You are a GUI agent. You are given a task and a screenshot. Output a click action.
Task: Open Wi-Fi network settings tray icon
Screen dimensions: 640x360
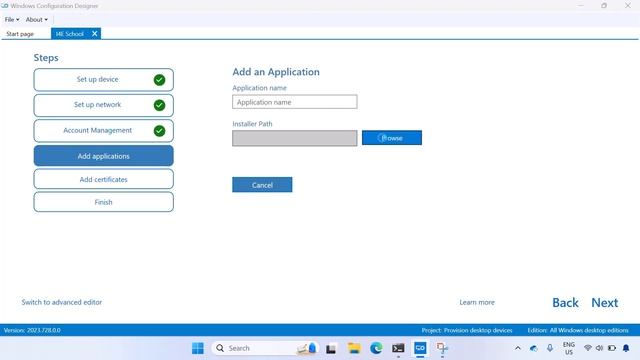pyautogui.click(x=588, y=348)
